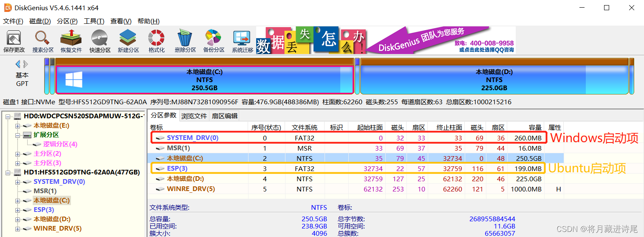Screen dimensions: 644x237
Task: Select ESP(3) in the disk tree
Action: tap(44, 210)
